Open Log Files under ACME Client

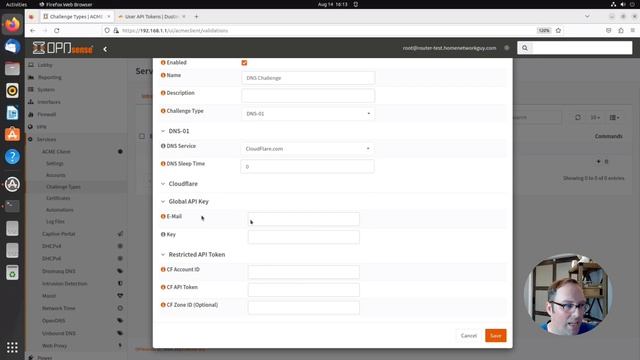[x=56, y=222]
